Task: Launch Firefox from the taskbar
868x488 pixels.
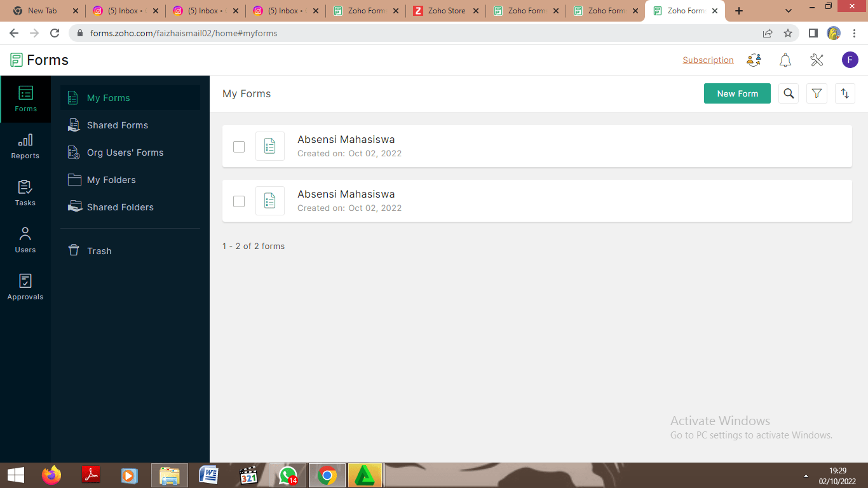Action: click(51, 475)
